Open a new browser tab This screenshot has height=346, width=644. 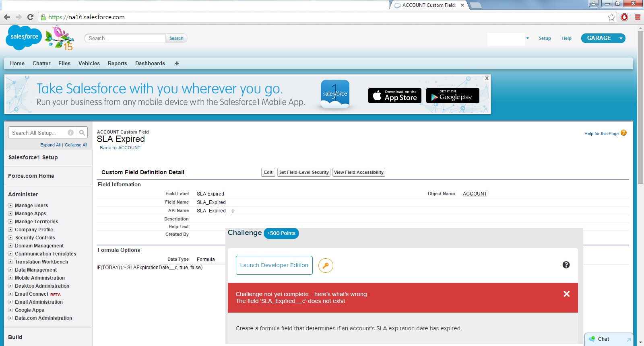pos(475,5)
